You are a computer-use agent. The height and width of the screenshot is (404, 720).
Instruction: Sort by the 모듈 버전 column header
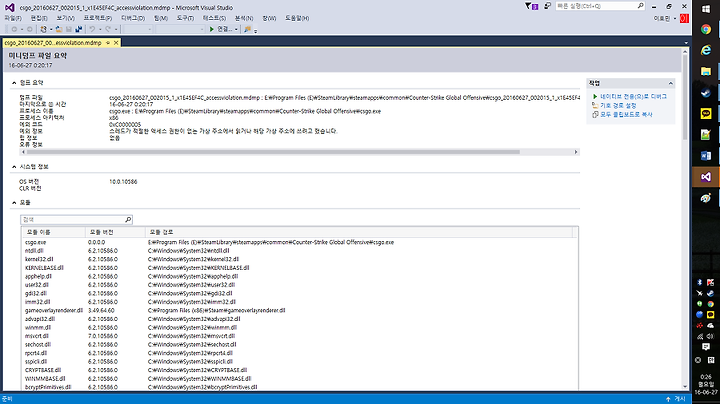coord(115,232)
